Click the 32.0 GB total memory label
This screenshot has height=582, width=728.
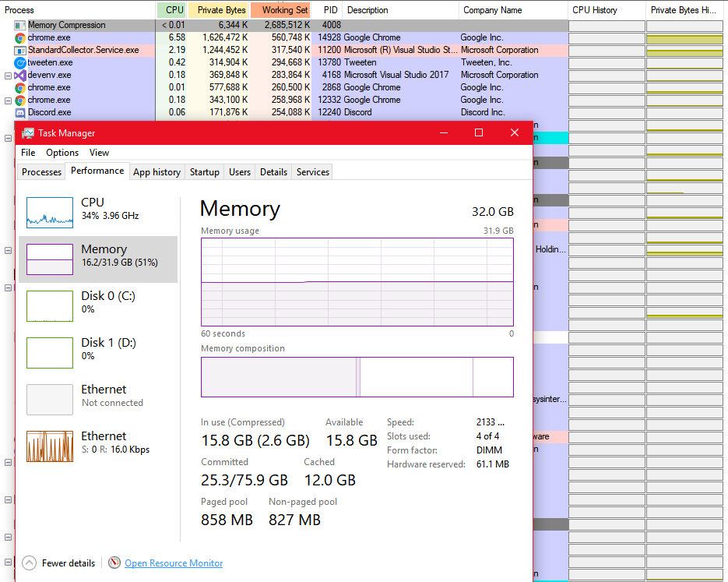point(493,212)
